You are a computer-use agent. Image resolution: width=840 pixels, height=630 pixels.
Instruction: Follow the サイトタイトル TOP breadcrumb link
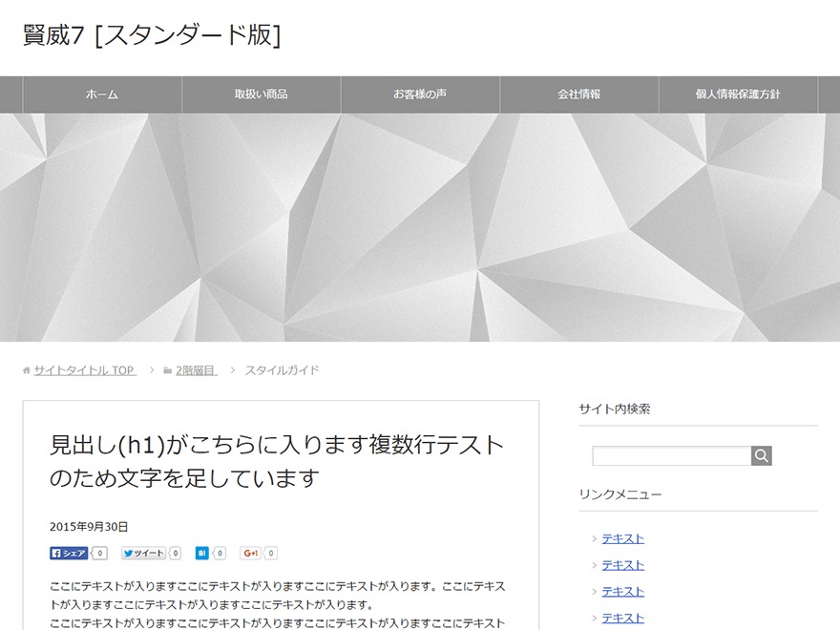[x=85, y=370]
